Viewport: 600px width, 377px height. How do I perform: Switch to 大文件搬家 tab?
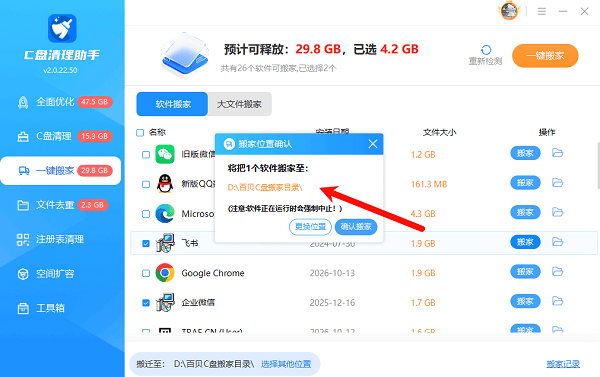(x=240, y=104)
